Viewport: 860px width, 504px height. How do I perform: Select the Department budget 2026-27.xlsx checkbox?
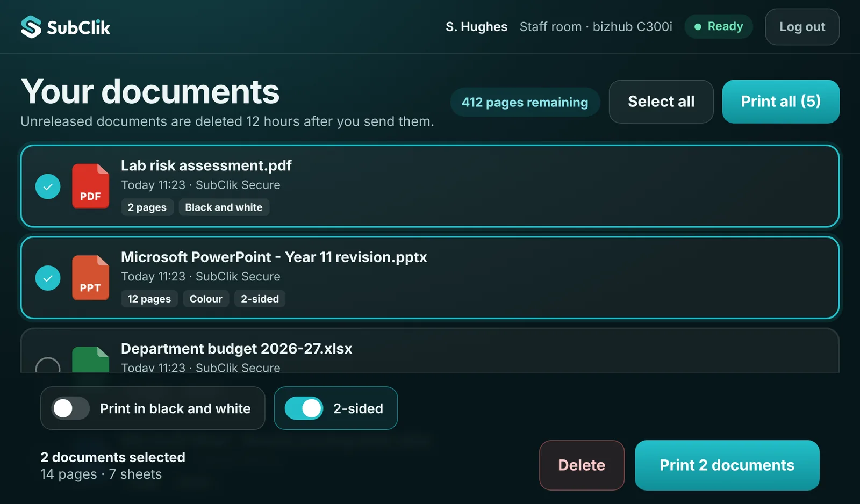(48, 365)
